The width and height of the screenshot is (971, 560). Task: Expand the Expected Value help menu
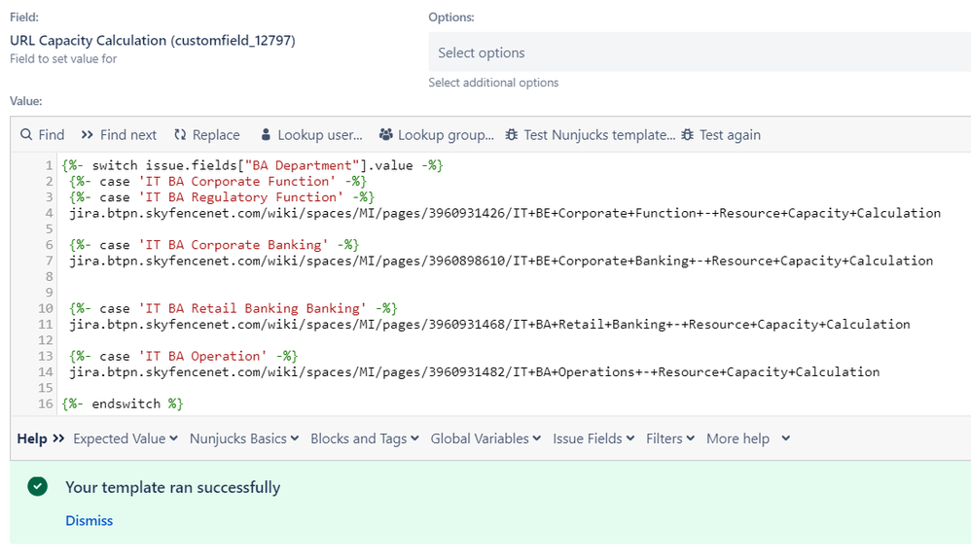126,438
